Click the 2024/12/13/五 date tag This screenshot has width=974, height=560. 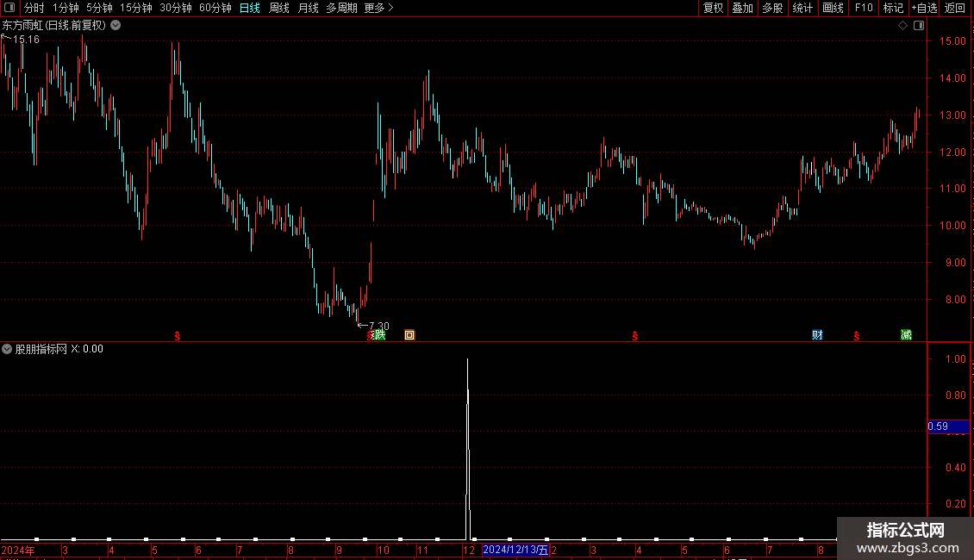pos(515,550)
